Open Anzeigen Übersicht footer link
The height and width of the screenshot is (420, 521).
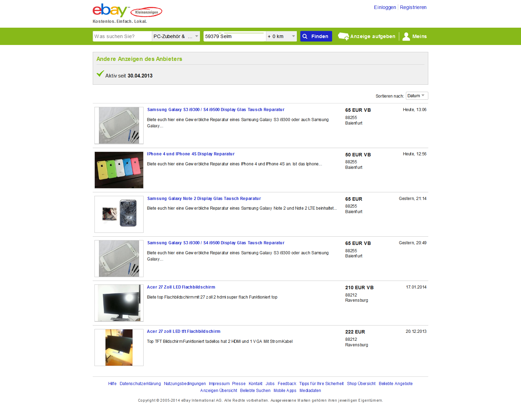219,391
